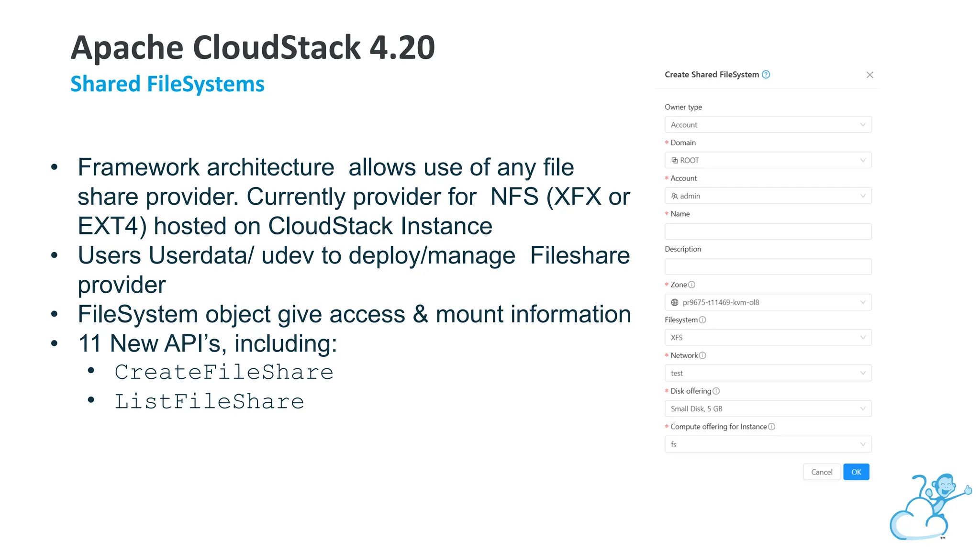Click the 'ListFileShare' API text

click(209, 402)
